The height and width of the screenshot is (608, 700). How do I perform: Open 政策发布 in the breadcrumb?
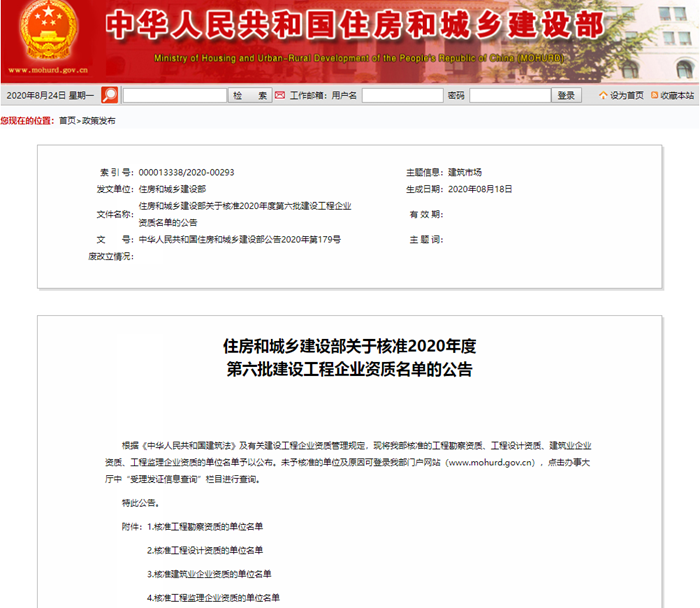[x=98, y=121]
